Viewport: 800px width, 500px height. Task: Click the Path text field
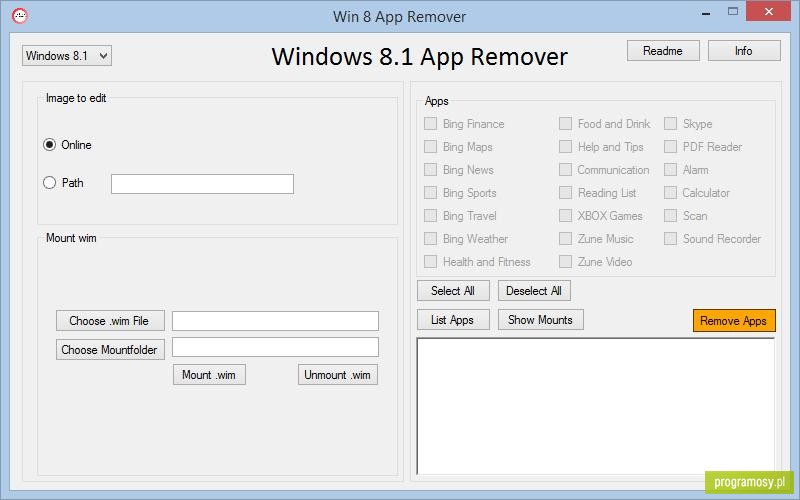[202, 184]
